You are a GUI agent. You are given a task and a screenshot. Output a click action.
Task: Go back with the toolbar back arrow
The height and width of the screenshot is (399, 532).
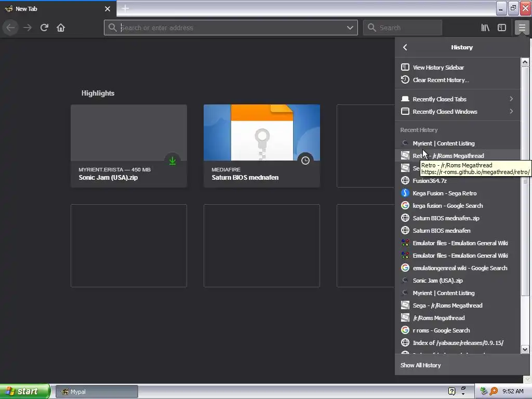(10, 28)
